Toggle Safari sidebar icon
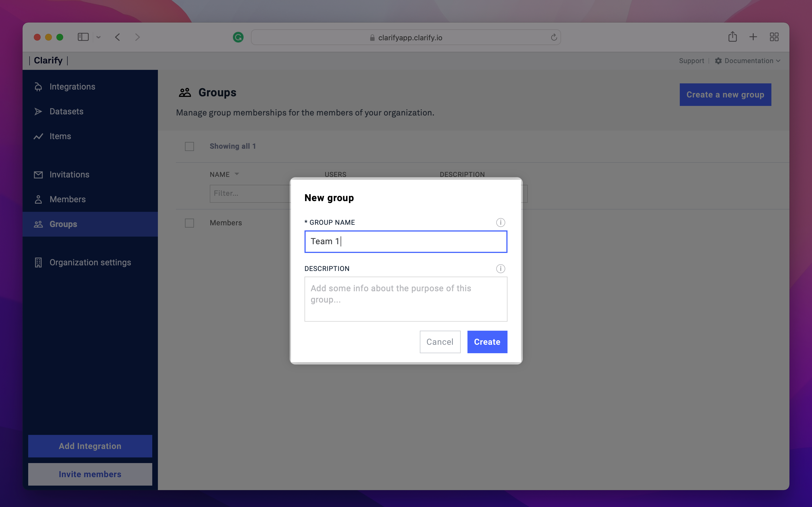The image size is (812, 507). (x=83, y=37)
